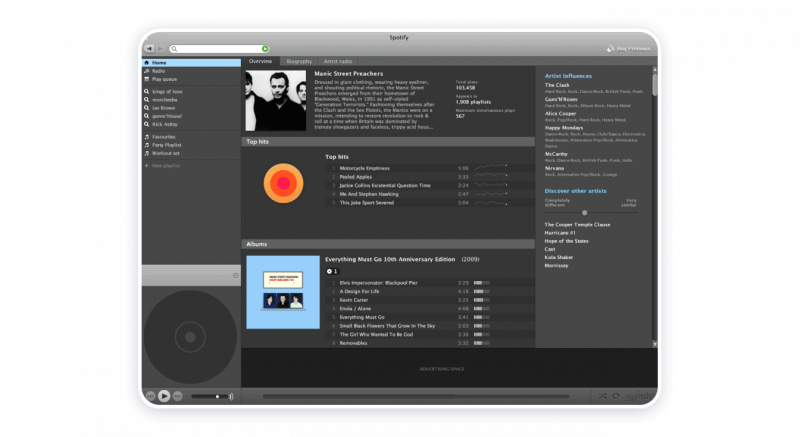
Task: Select Home in the sidebar
Action: point(191,63)
